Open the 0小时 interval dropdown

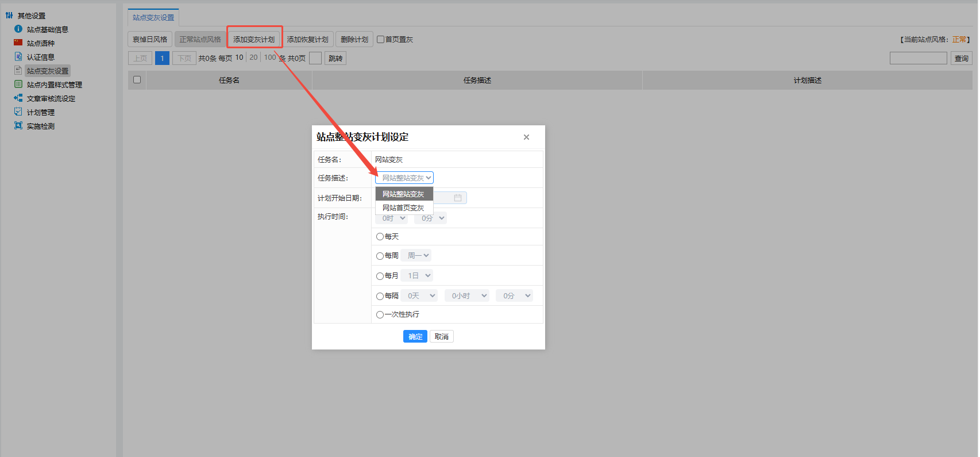467,295
